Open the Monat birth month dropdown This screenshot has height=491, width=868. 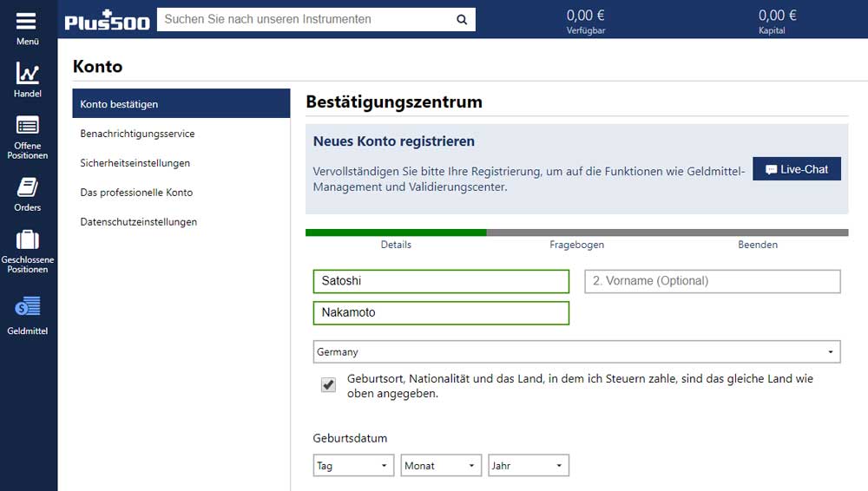tap(441, 466)
